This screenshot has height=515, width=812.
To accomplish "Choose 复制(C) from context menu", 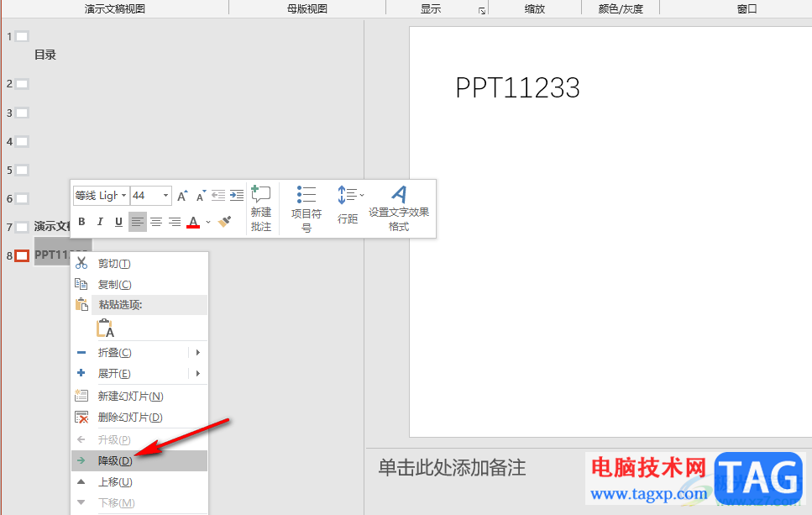I will pos(139,285).
